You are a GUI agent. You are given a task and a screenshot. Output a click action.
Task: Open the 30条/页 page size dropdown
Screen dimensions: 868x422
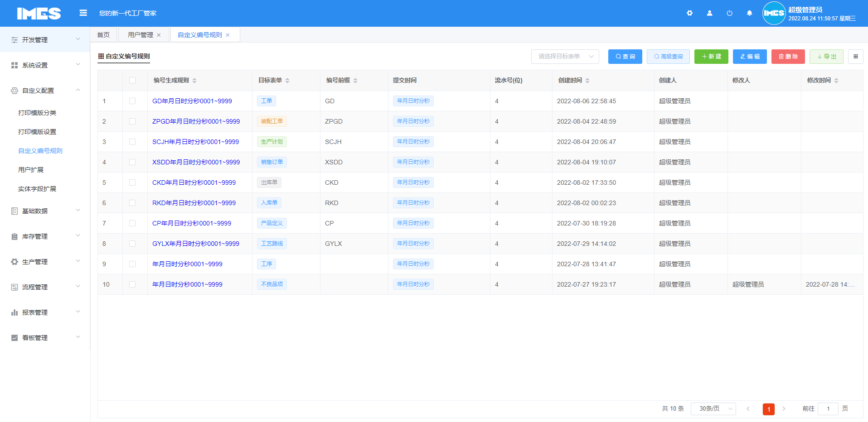[713, 409]
